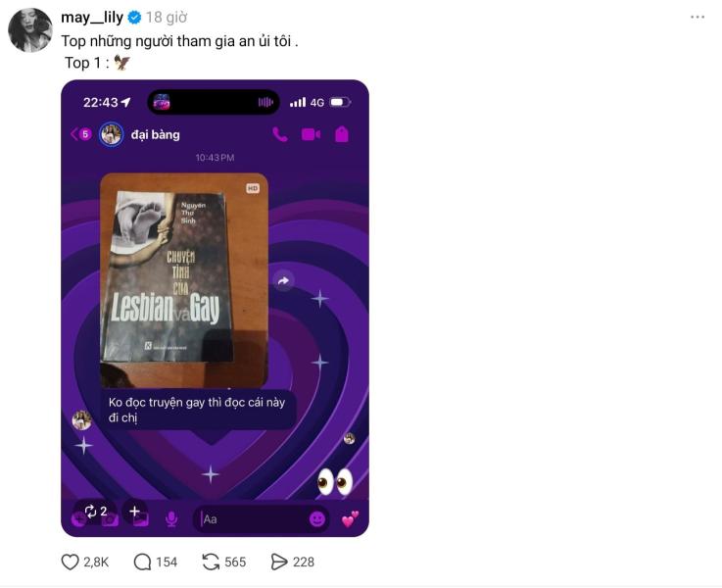The height and width of the screenshot is (588, 722).
Task: Click the blue verified badge
Action: click(134, 18)
